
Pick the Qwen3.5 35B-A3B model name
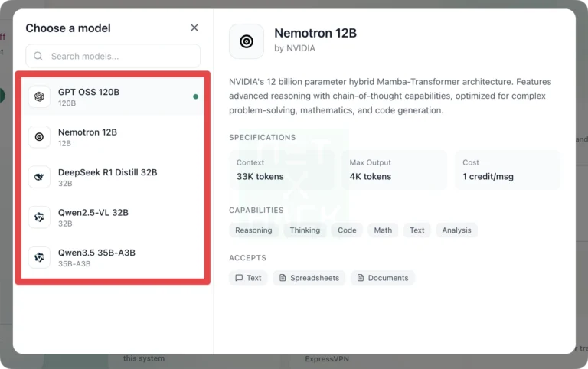coord(96,253)
